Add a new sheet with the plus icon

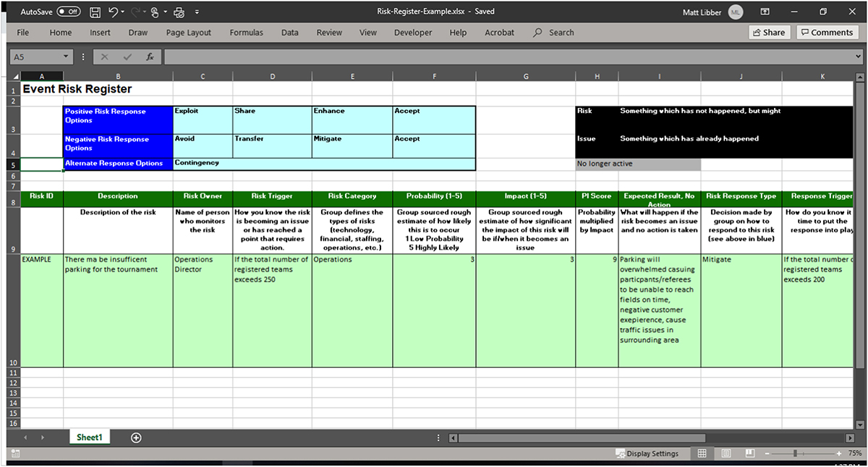coord(136,437)
